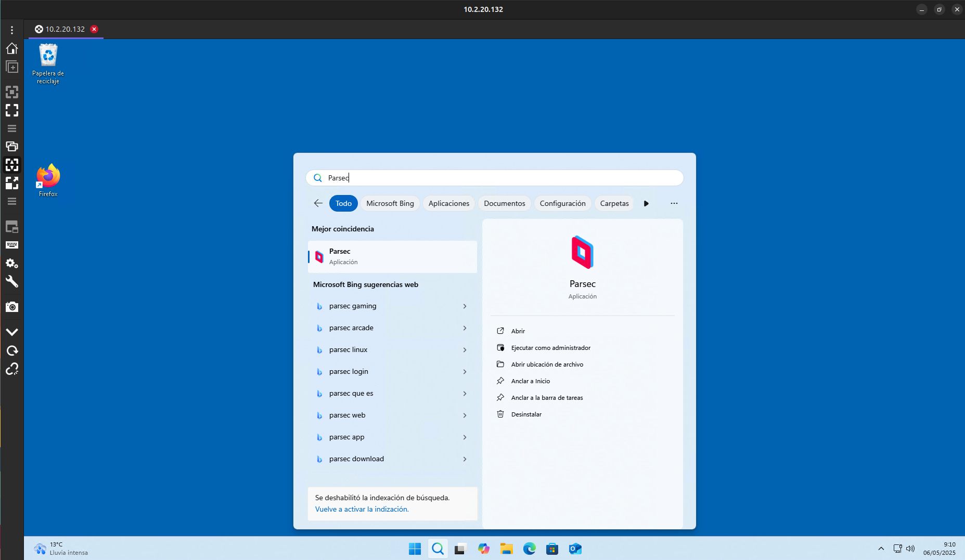Click Vuelve a activar la indización link
The image size is (965, 560).
(x=362, y=509)
